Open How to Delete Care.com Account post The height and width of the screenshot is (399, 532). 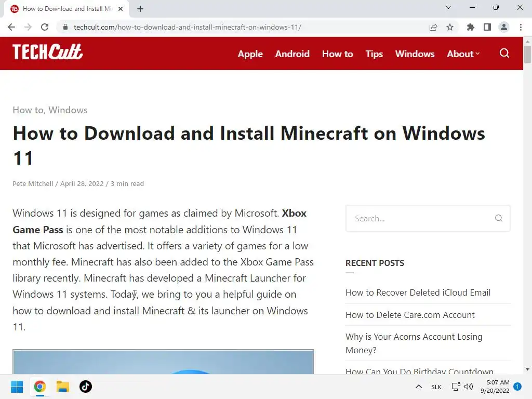click(x=410, y=315)
